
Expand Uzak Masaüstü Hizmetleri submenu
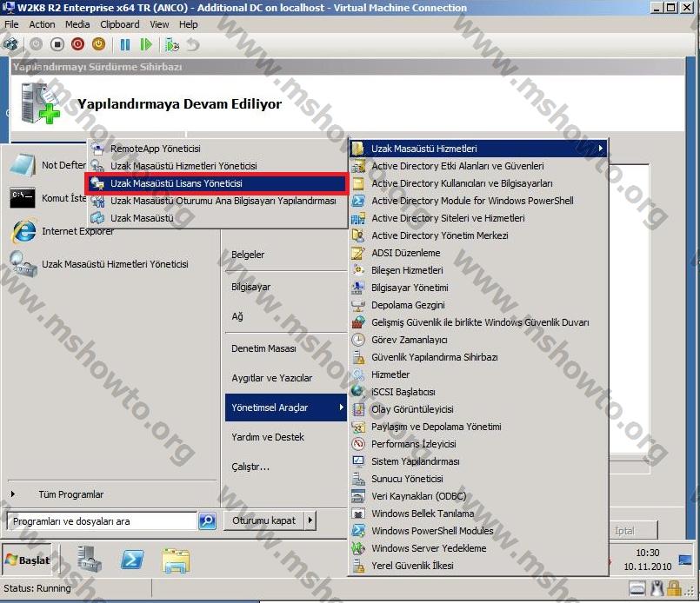pos(478,149)
